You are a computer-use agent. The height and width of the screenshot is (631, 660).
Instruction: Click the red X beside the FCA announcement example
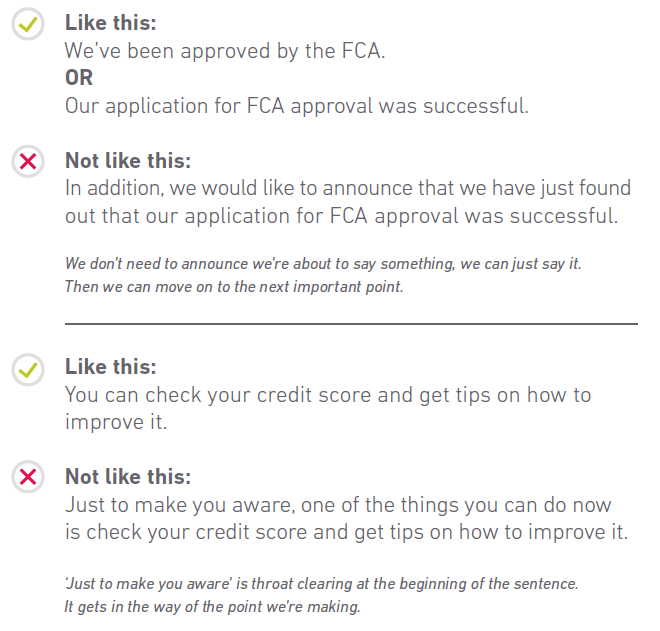(28, 161)
